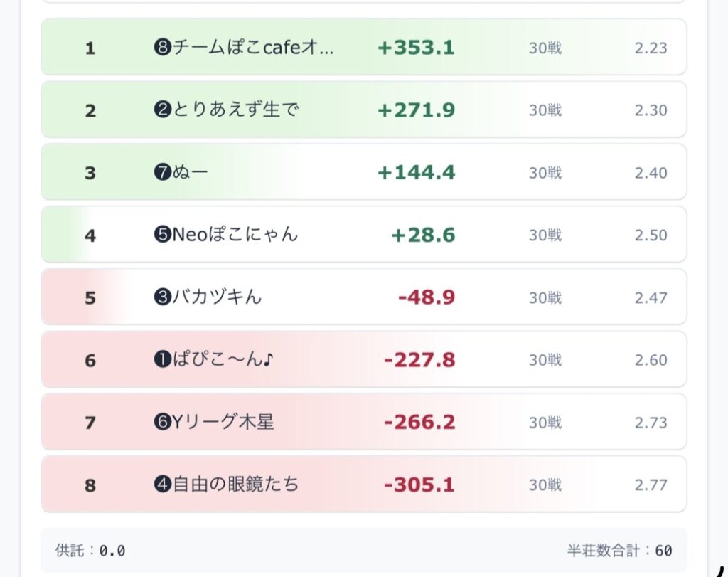Open the チームぽこcafe team name
Viewport: 728px width, 577px height.
252,48
